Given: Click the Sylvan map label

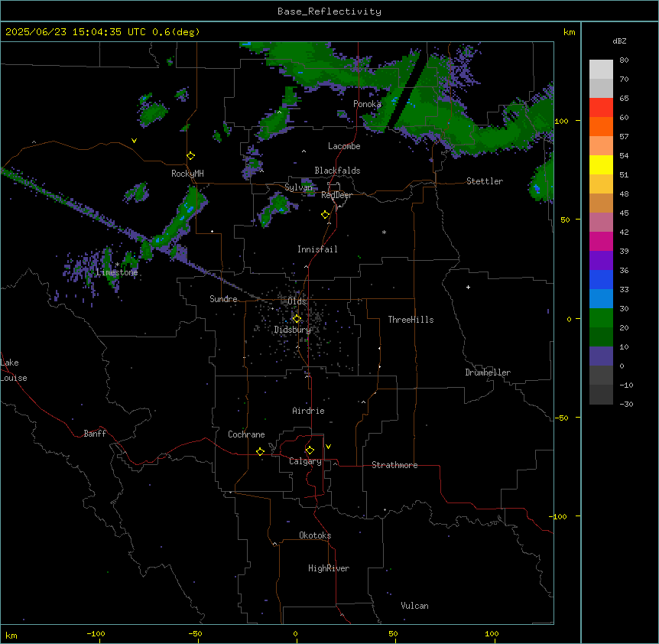Looking at the screenshot, I should click(x=298, y=187).
